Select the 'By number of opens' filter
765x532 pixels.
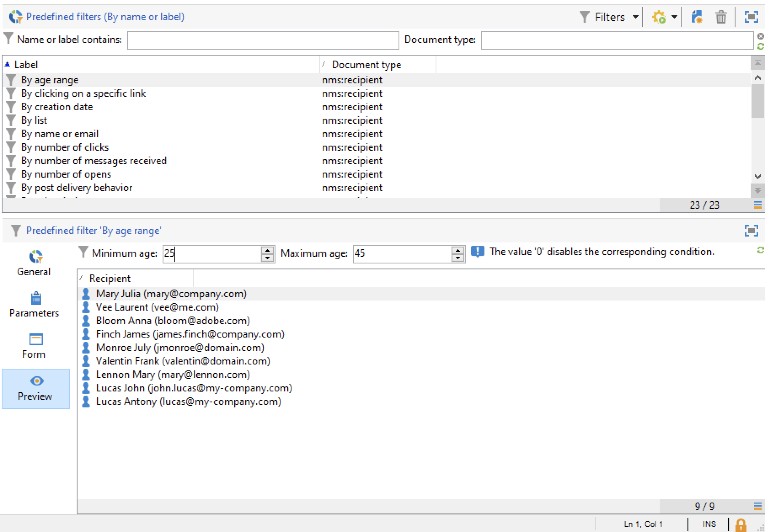377,174
